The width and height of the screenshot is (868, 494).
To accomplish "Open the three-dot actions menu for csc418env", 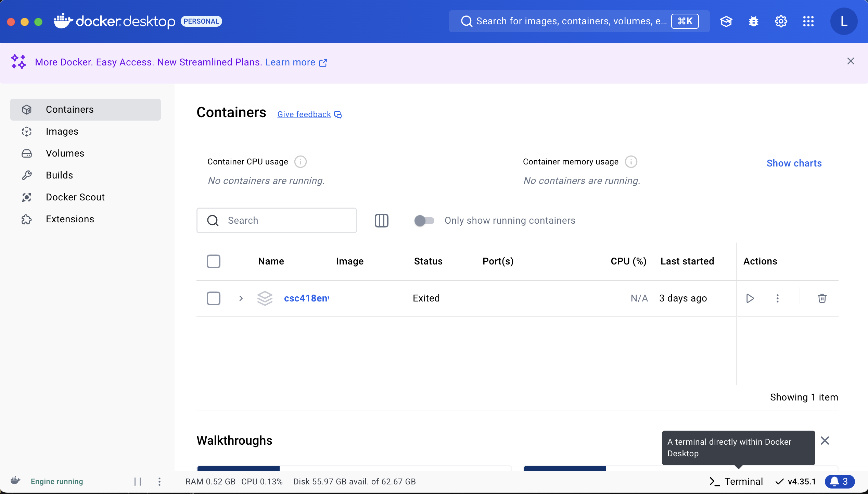I will pos(778,298).
